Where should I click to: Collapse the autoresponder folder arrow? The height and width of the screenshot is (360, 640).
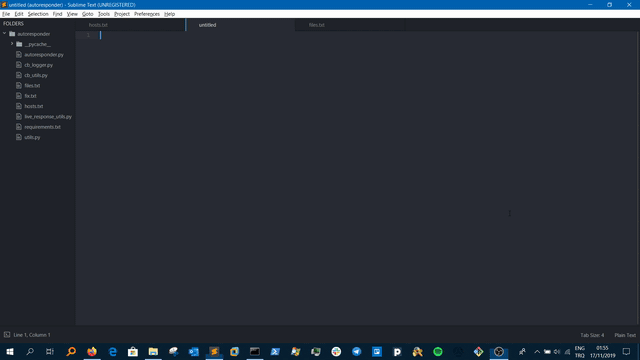4,33
